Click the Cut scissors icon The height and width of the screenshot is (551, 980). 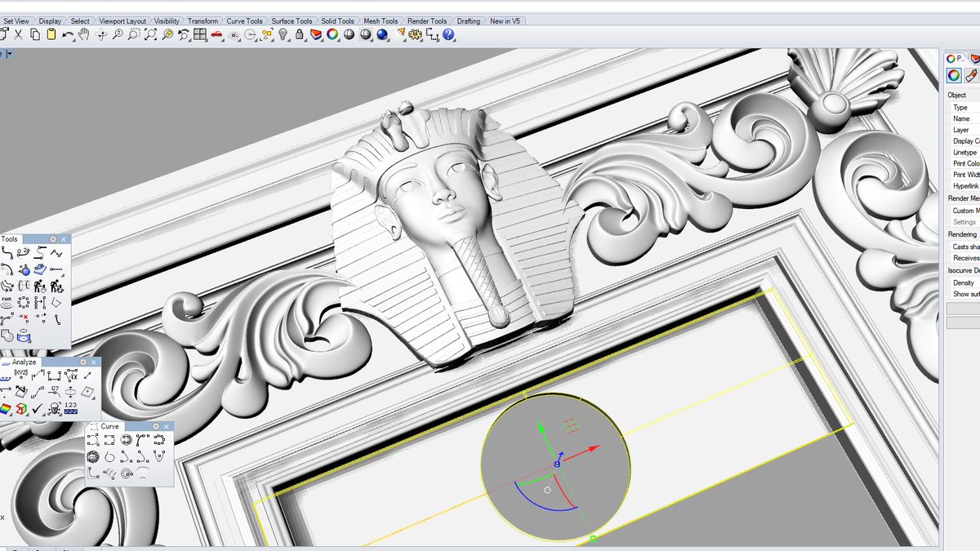point(18,34)
